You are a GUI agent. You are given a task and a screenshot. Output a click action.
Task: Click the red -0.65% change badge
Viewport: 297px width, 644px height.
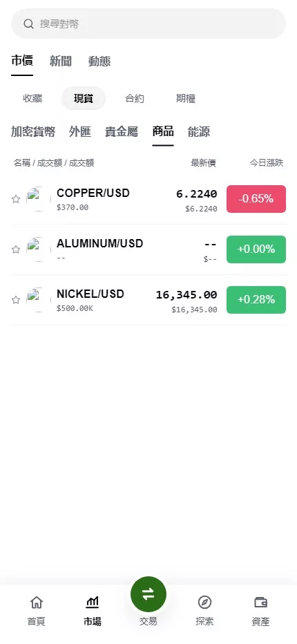point(256,199)
